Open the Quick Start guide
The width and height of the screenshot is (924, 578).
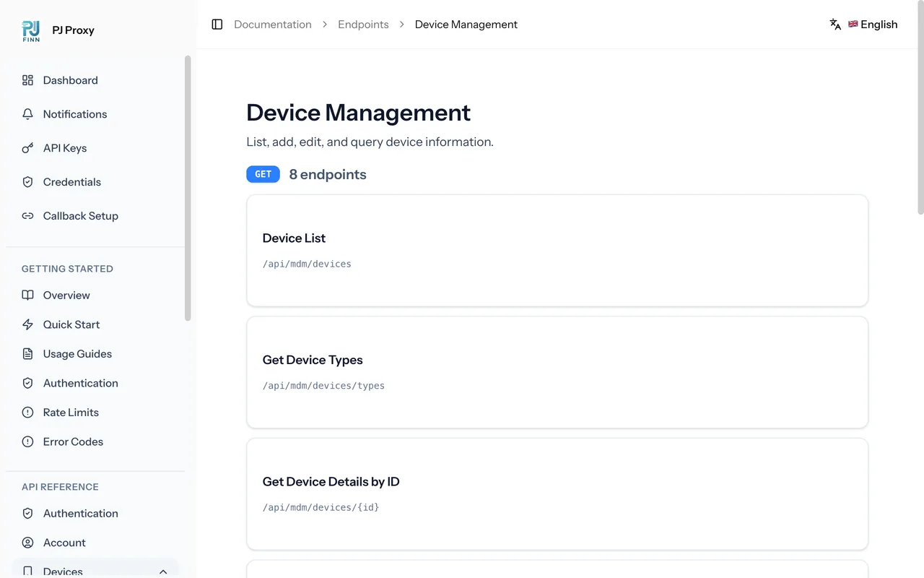pos(95,324)
